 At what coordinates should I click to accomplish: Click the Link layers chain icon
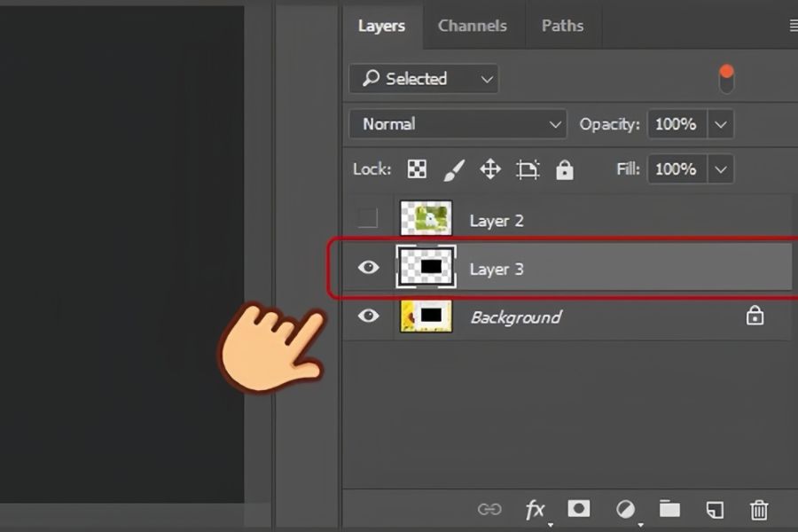[489, 509]
